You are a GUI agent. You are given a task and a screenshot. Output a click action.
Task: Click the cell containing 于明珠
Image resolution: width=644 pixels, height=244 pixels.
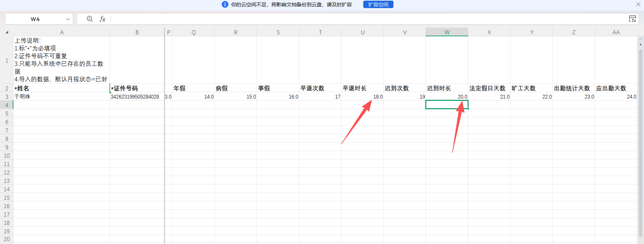pyautogui.click(x=61, y=96)
